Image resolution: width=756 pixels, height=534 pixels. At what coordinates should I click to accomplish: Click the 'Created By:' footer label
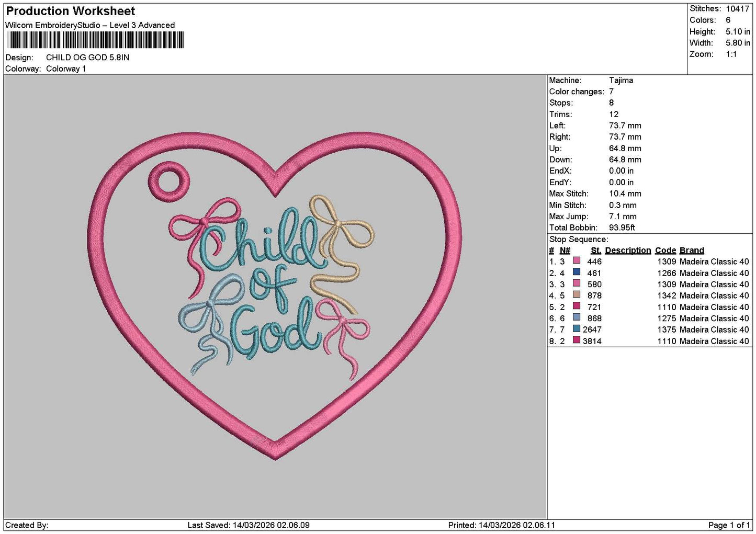pos(27,525)
